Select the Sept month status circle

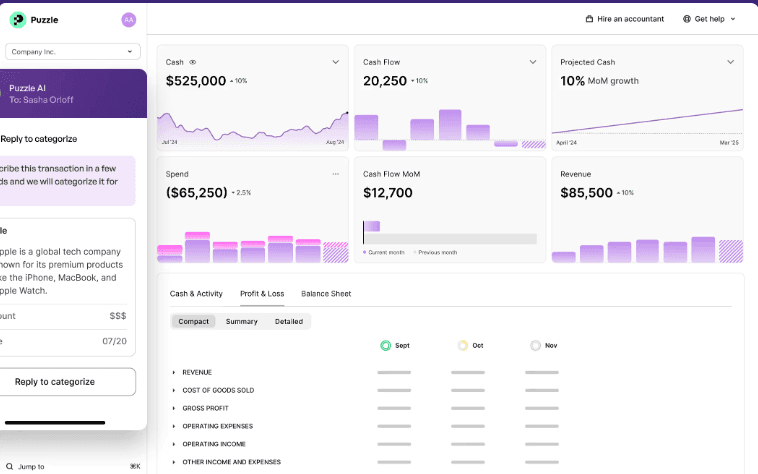tap(386, 345)
